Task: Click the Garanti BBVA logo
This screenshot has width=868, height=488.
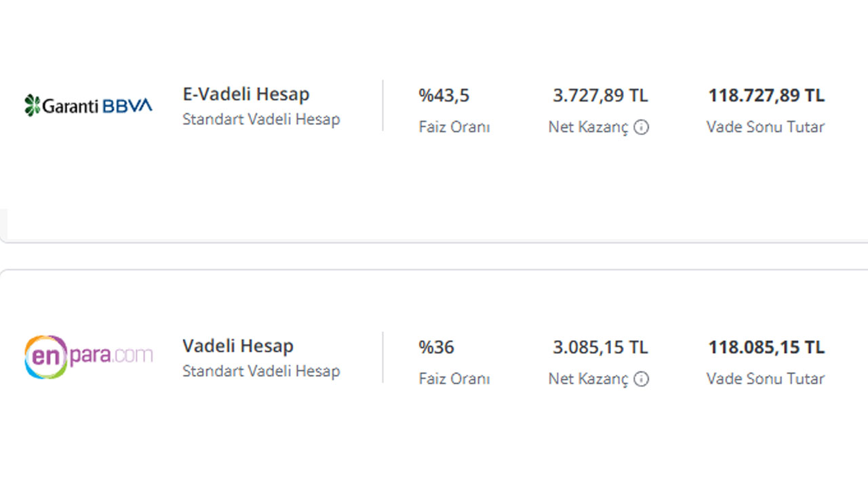Action: click(x=88, y=105)
